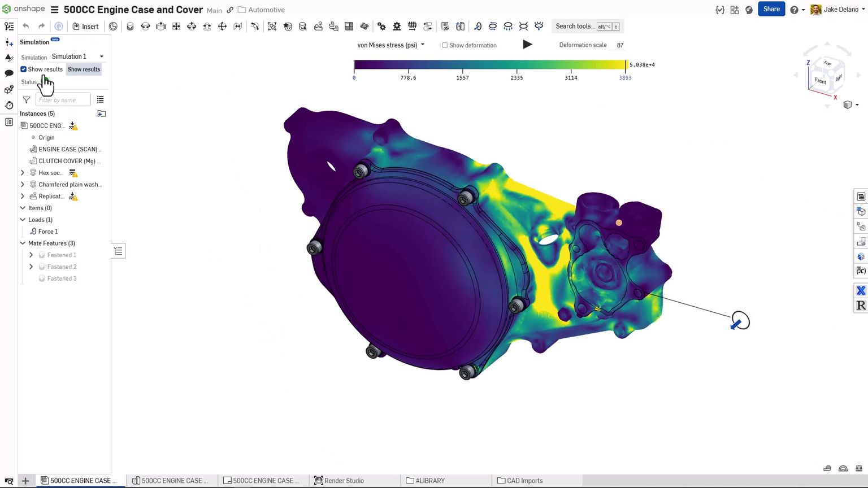
Task: Open the Bill of Materials panel icon
Action: point(8,122)
